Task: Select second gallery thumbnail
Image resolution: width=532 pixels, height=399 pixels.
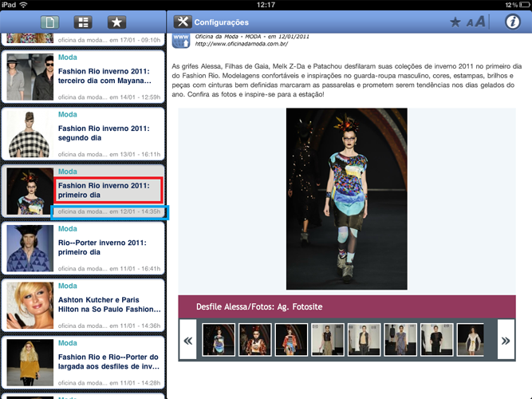Action: coord(254,340)
